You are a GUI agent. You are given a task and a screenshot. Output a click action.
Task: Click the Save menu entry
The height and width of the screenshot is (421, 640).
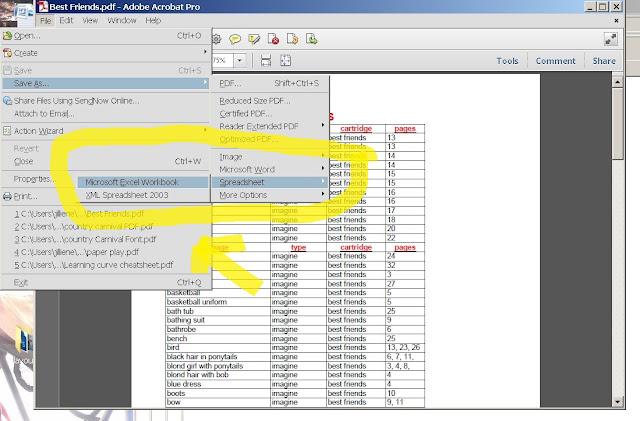click(x=106, y=71)
